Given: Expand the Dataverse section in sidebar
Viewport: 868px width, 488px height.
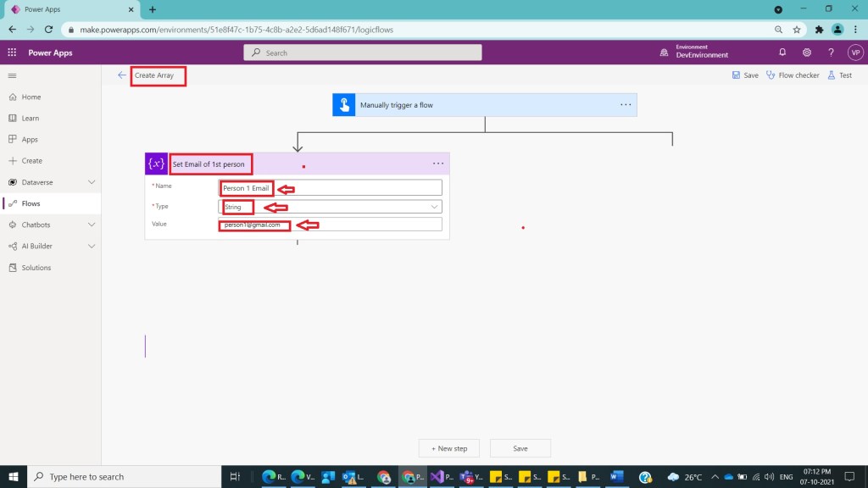Looking at the screenshot, I should 92,182.
